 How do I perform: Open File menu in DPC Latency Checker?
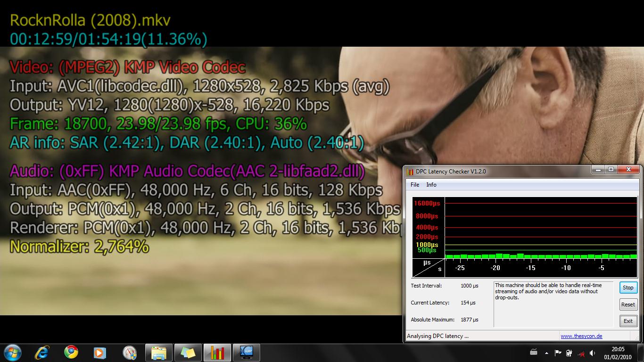coord(415,185)
